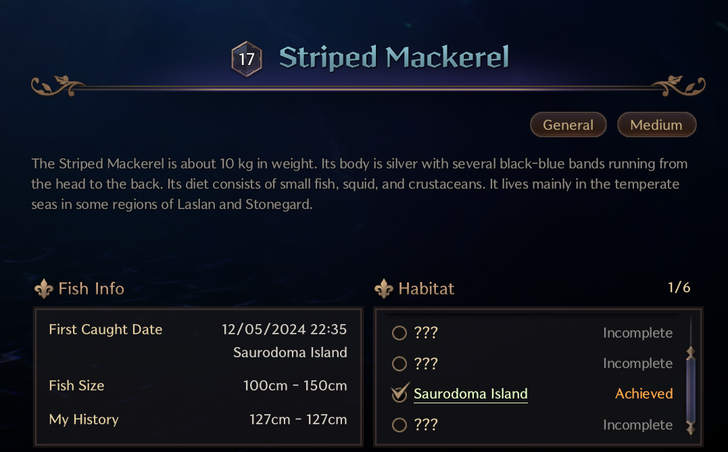728x452 pixels.
Task: Toggle the first unknown habitat radio circle
Action: point(399,333)
